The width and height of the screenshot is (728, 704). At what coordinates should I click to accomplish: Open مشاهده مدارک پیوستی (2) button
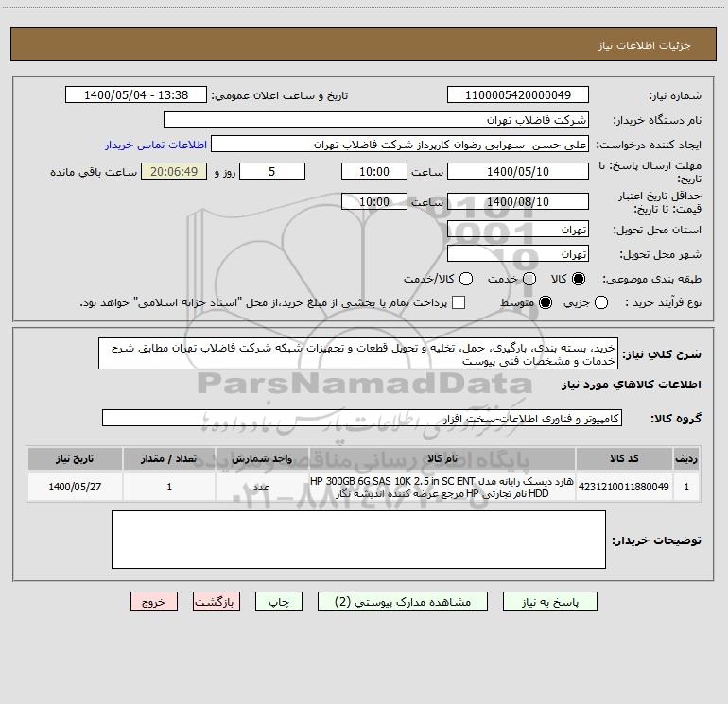(403, 602)
